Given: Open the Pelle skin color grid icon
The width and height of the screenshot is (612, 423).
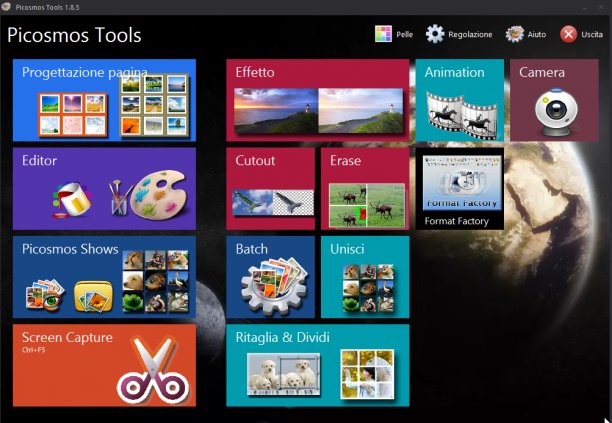Looking at the screenshot, I should [383, 34].
